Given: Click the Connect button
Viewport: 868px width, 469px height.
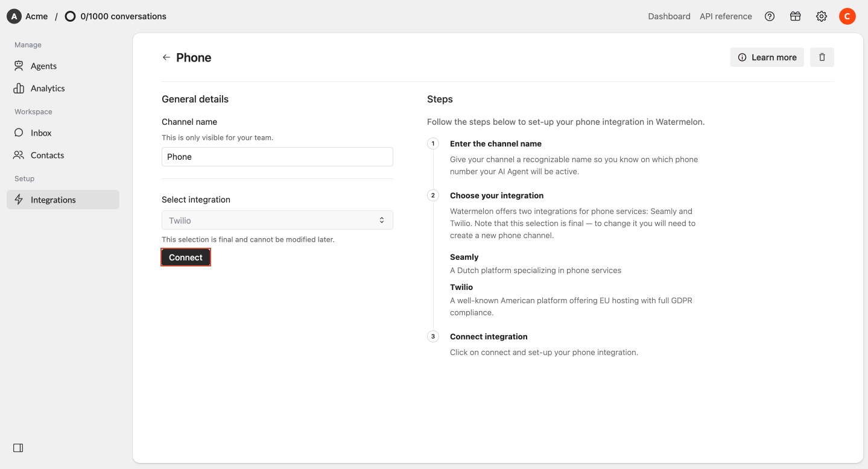Looking at the screenshot, I should click(186, 257).
